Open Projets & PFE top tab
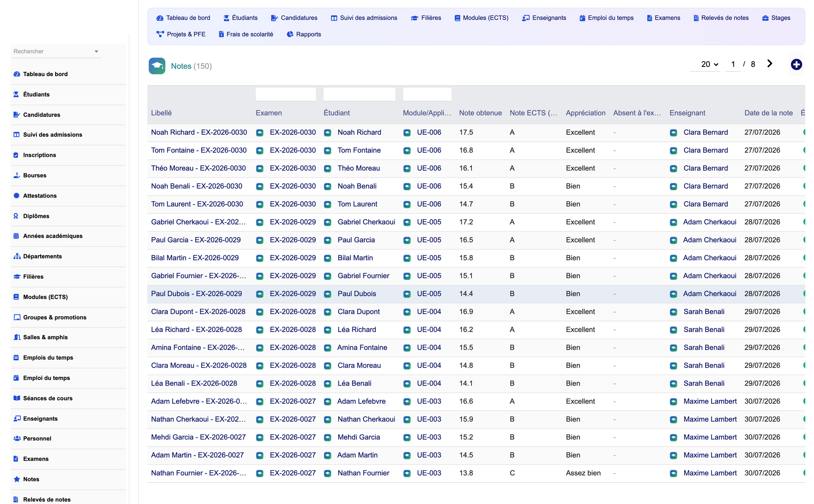The height and width of the screenshot is (504, 814). pyautogui.click(x=181, y=34)
